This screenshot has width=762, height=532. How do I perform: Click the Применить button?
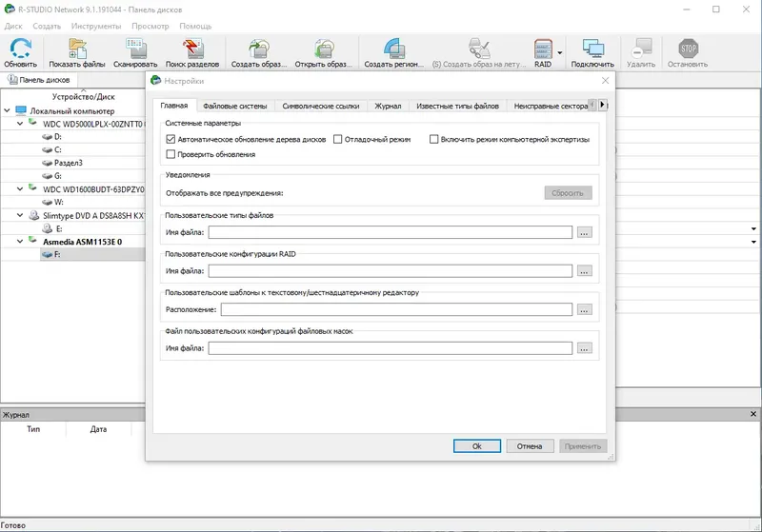point(583,446)
